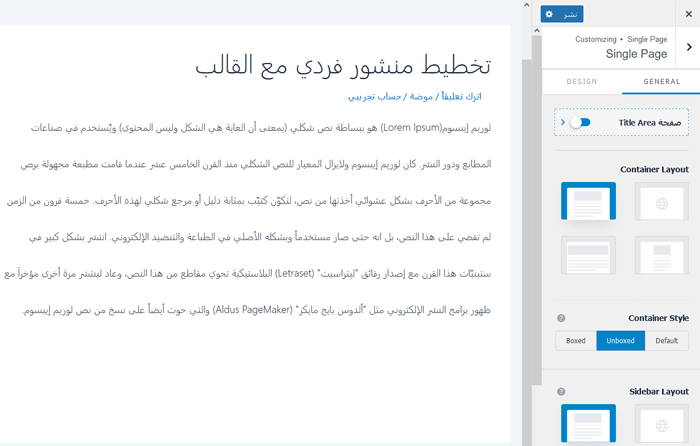Select the globe container layout option
Viewport: 700px width, 446px height.
point(660,202)
